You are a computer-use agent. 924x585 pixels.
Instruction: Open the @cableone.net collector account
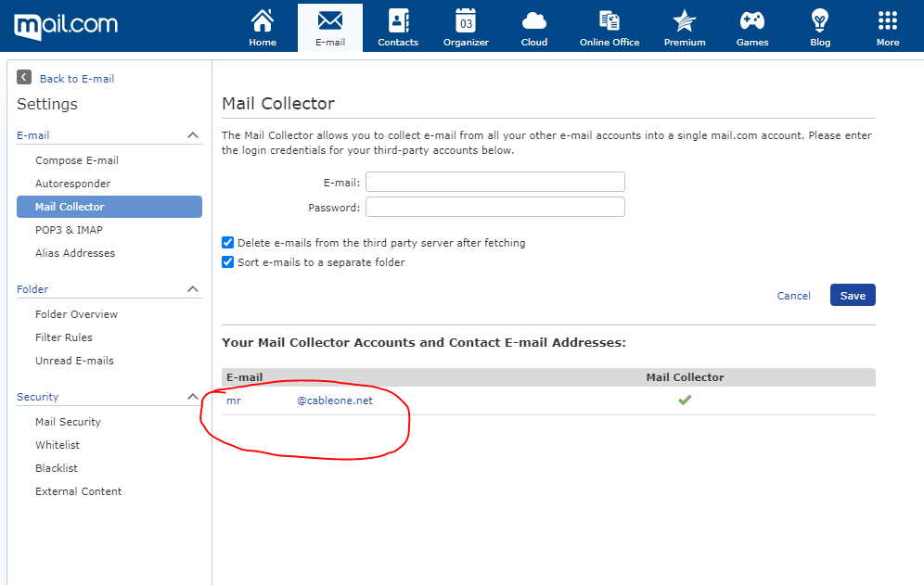(x=300, y=401)
